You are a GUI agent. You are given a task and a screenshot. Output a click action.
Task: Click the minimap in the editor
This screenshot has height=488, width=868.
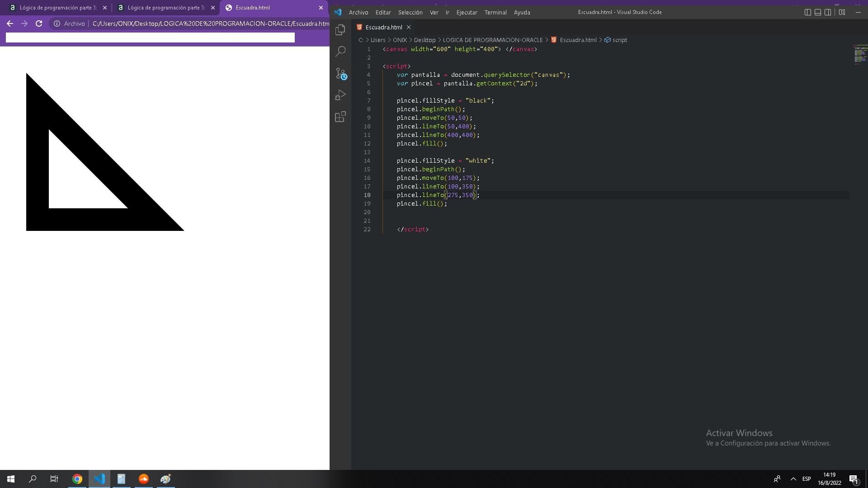859,54
